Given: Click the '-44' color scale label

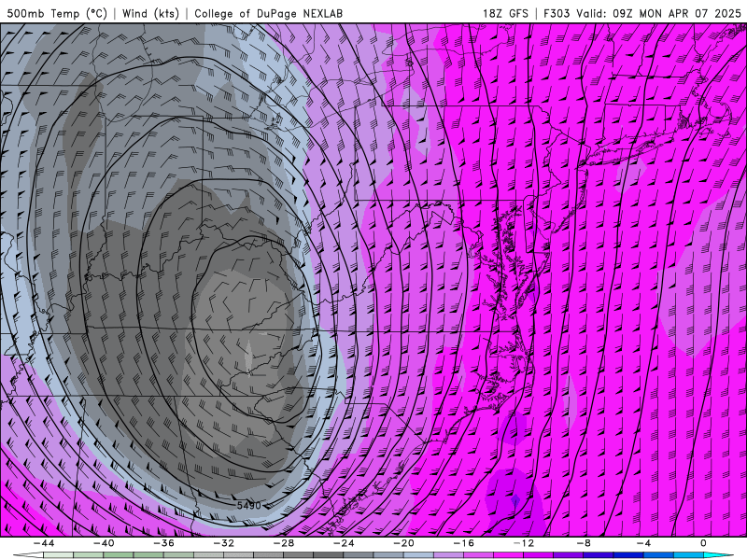Looking at the screenshot, I should point(43,543).
